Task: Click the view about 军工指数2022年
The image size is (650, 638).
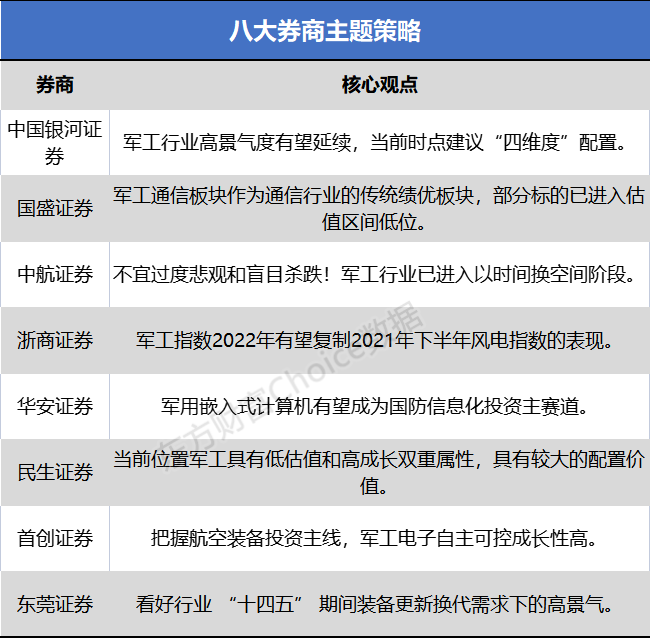Action: [x=380, y=341]
